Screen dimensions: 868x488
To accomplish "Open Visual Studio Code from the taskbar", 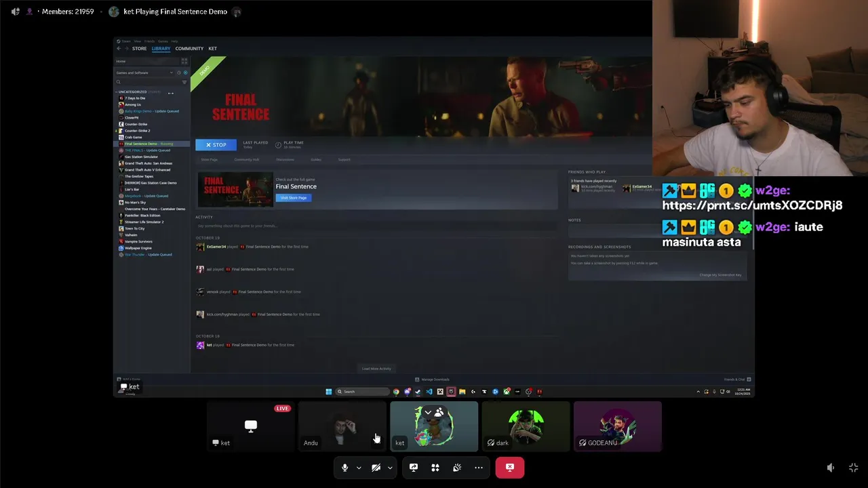I will [x=429, y=392].
